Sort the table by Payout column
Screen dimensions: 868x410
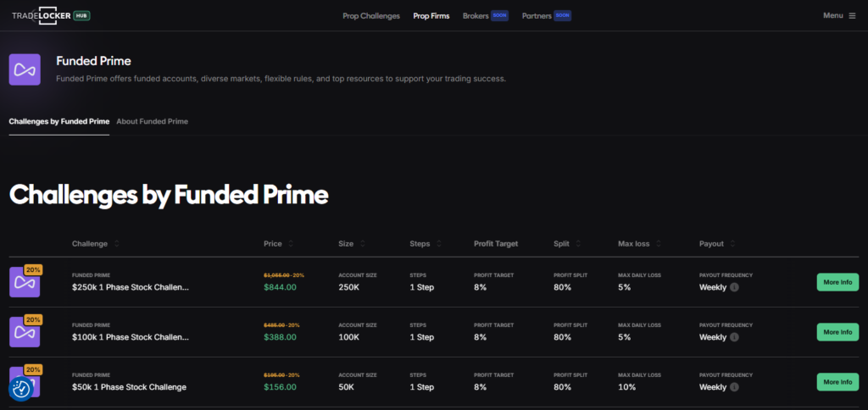point(733,244)
